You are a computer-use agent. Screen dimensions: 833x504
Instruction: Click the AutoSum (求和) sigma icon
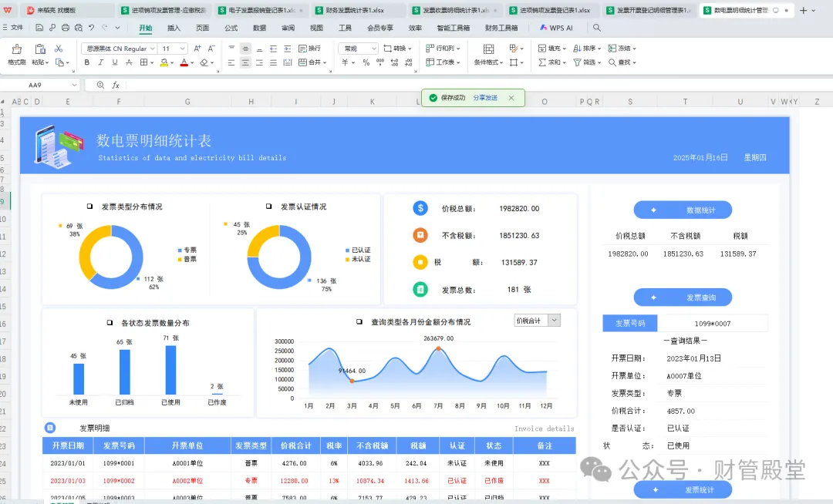pyautogui.click(x=542, y=62)
